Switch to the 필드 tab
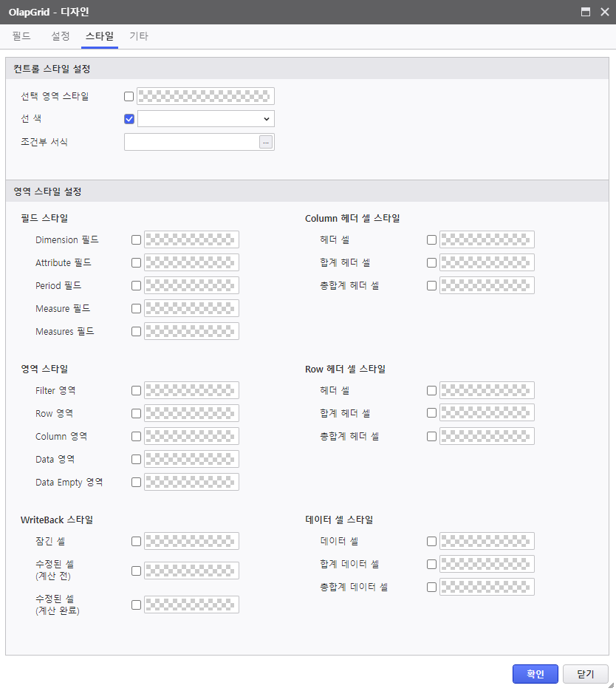This screenshot has width=616, height=691. pyautogui.click(x=21, y=36)
